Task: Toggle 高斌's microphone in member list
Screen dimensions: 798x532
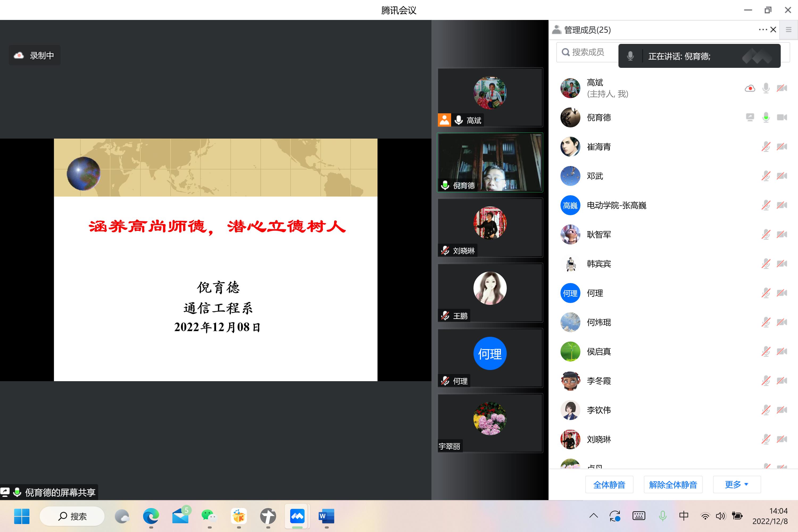Action: (x=766, y=88)
